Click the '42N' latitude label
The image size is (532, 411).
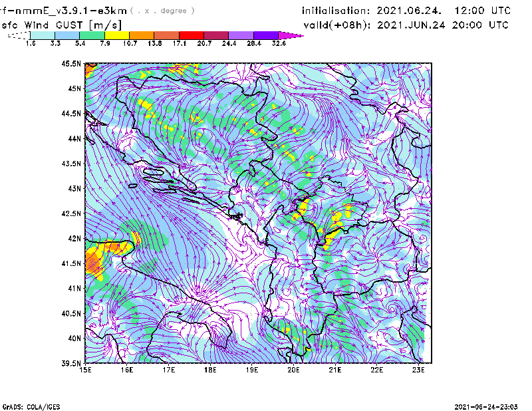(x=74, y=238)
